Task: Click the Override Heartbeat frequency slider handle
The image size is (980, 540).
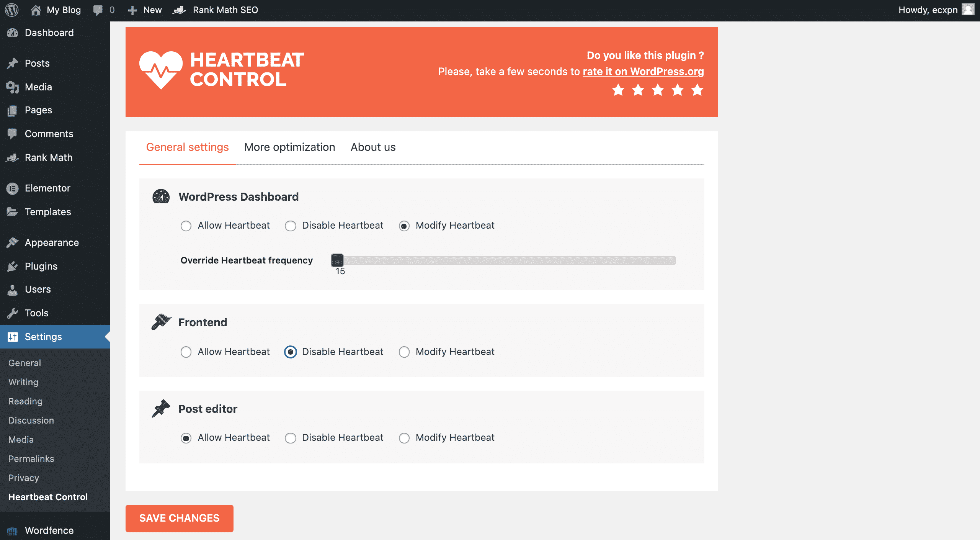Action: (x=337, y=260)
